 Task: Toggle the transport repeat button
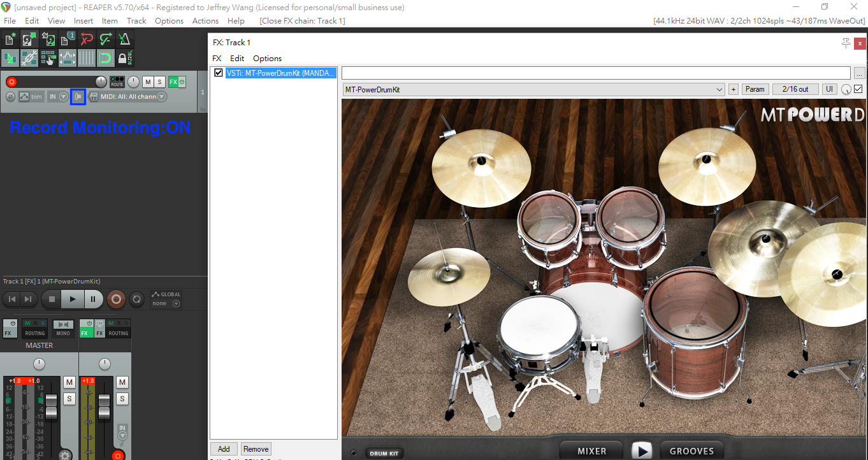click(136, 299)
